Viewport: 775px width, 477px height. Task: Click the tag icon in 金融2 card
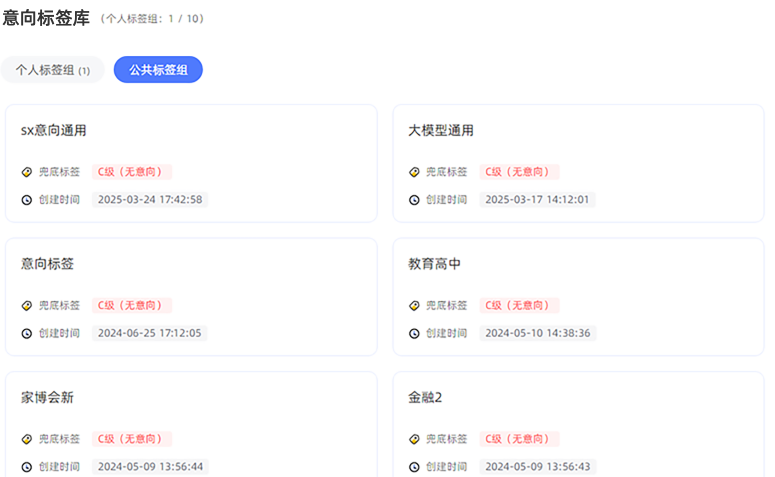[414, 439]
